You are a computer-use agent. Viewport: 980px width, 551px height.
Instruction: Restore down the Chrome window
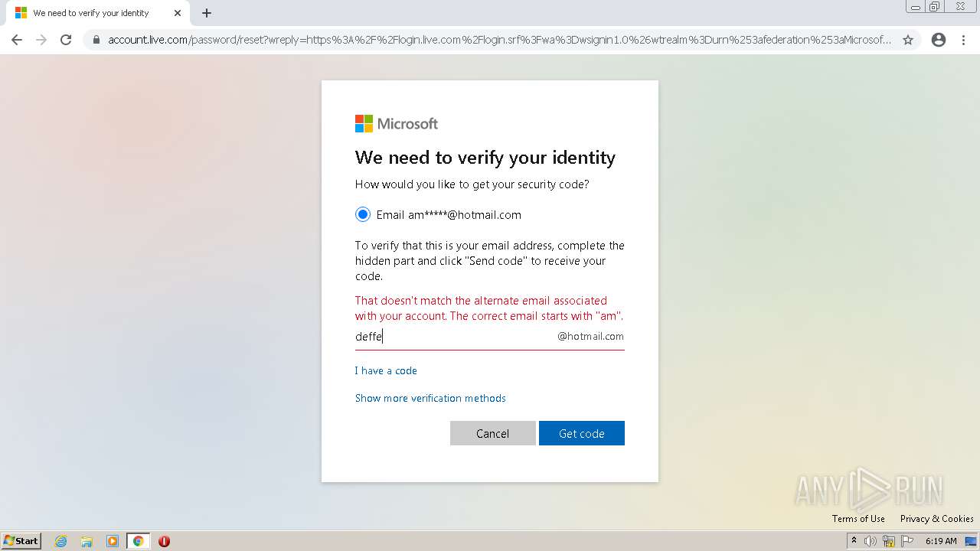pyautogui.click(x=935, y=7)
